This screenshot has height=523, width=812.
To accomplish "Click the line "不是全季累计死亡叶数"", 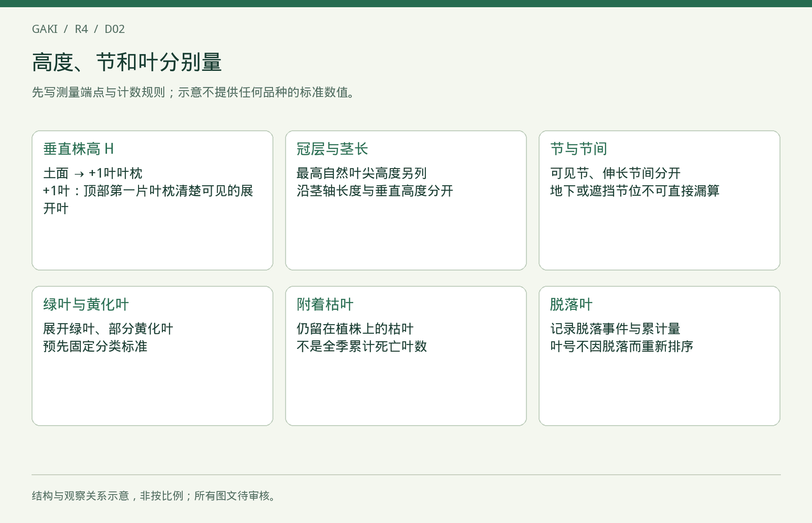I will click(x=362, y=346).
